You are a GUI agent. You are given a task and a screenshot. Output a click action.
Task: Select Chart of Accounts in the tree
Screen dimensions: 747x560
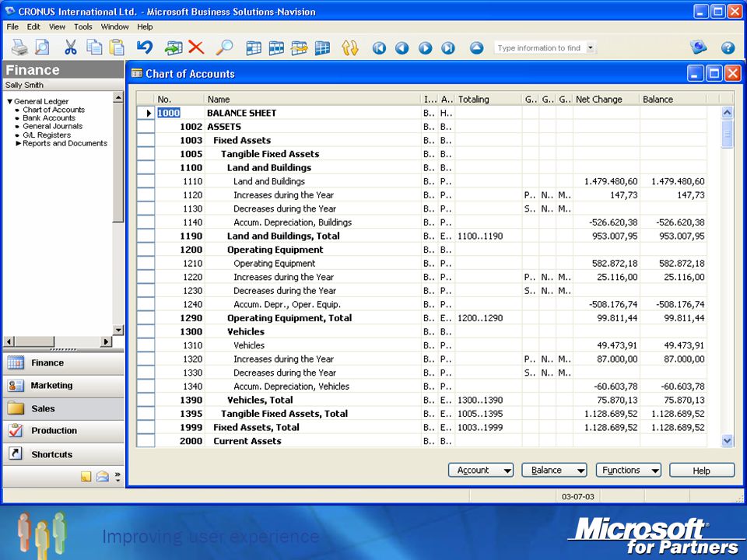54,110
